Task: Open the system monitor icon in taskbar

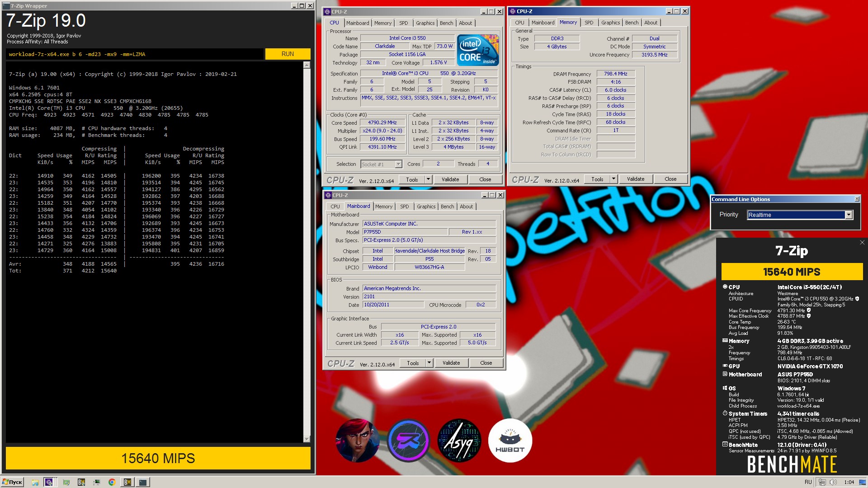Action: (97, 482)
